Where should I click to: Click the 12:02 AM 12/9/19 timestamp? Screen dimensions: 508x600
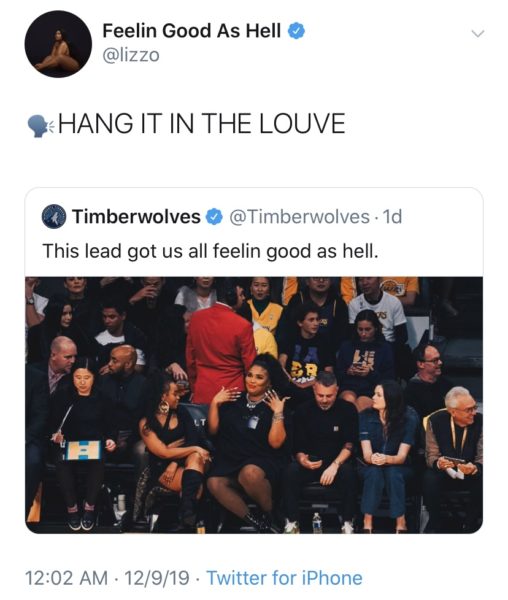107,578
